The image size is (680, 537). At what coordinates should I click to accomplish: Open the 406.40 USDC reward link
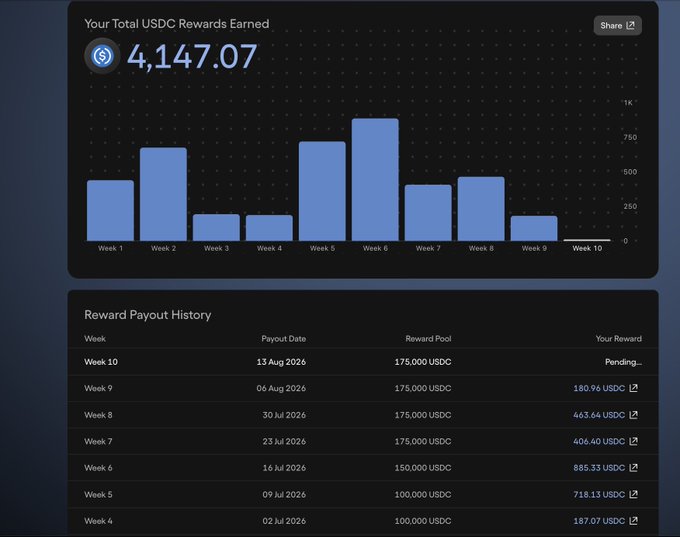pos(599,442)
